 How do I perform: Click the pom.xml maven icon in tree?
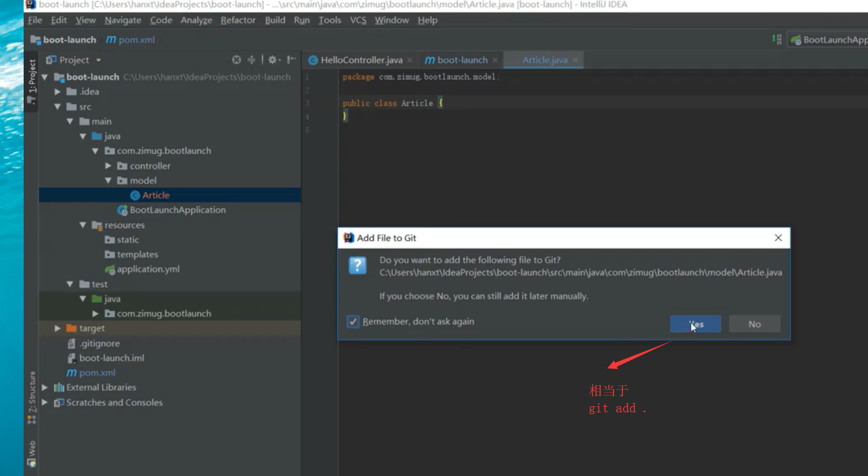(x=72, y=373)
